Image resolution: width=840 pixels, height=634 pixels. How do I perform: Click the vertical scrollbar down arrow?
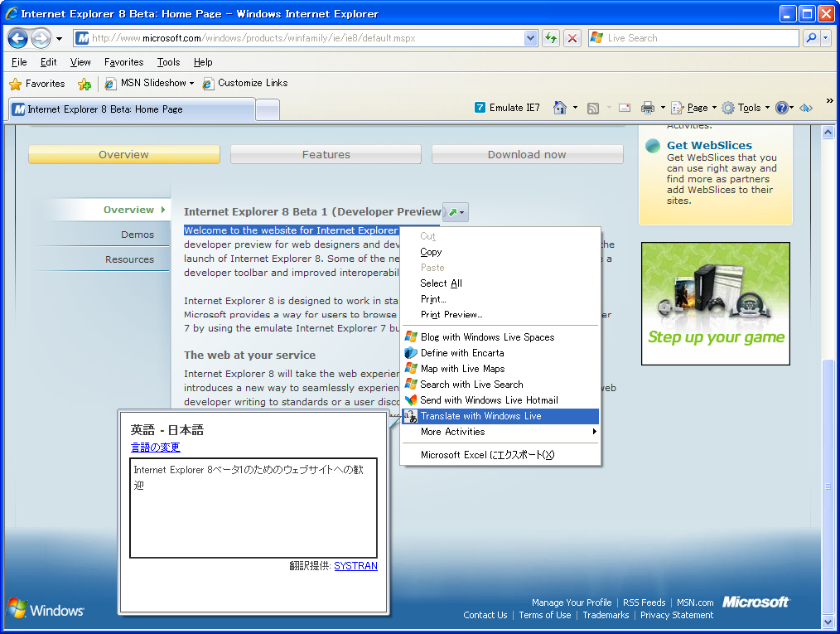click(x=827, y=621)
